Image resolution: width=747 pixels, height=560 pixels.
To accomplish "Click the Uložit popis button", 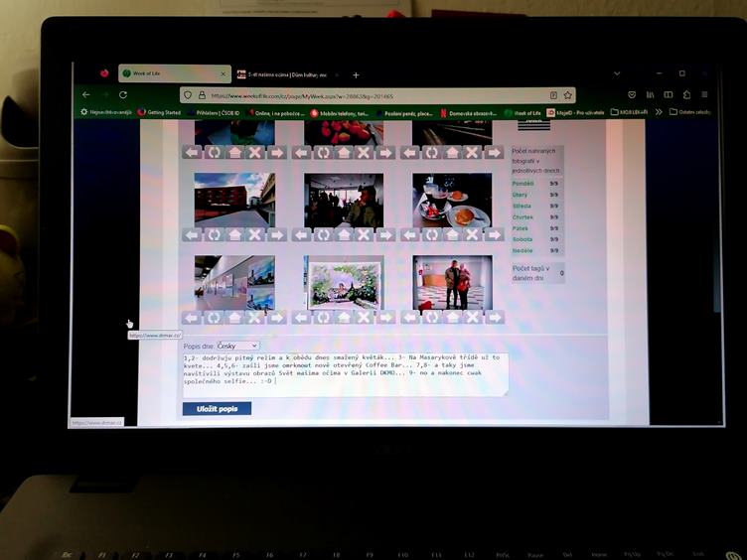I will pos(217,408).
